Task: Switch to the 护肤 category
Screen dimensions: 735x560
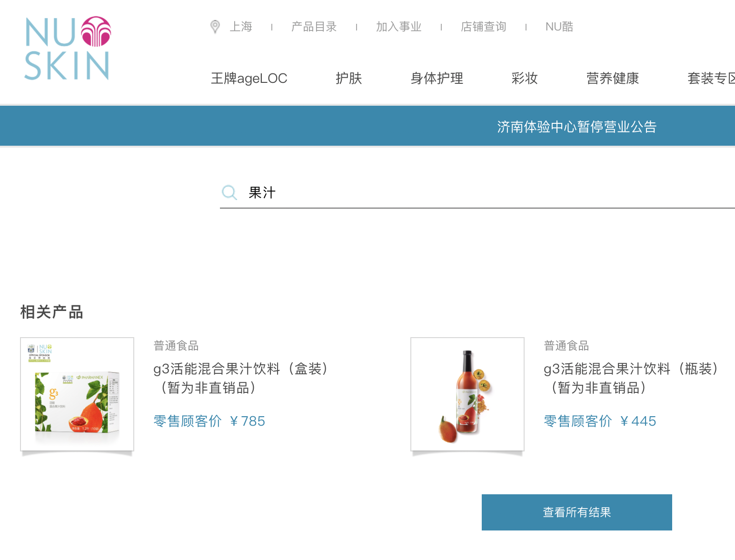Action: (348, 78)
